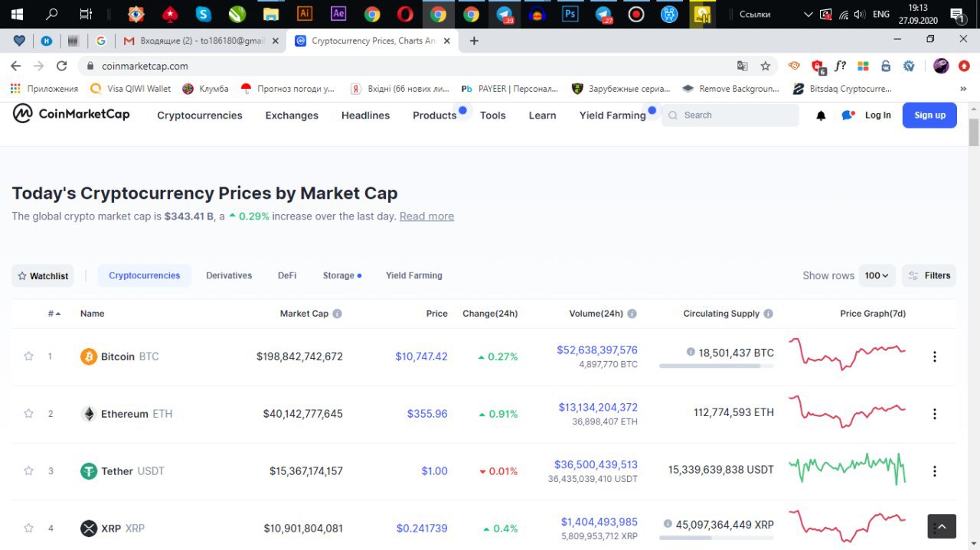Click the Ethereum coin icon
Viewport: 980px width, 550px height.
(89, 414)
